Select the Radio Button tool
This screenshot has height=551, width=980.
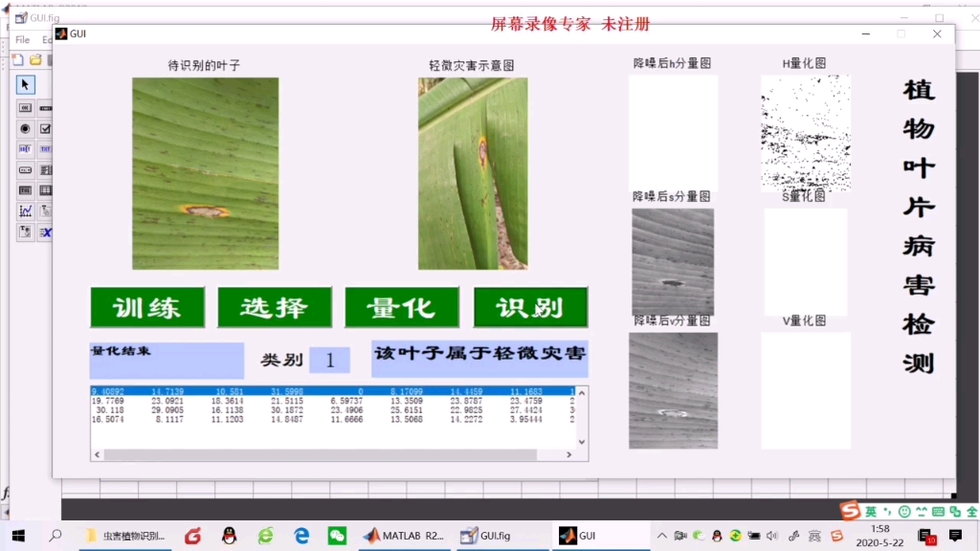(x=25, y=128)
